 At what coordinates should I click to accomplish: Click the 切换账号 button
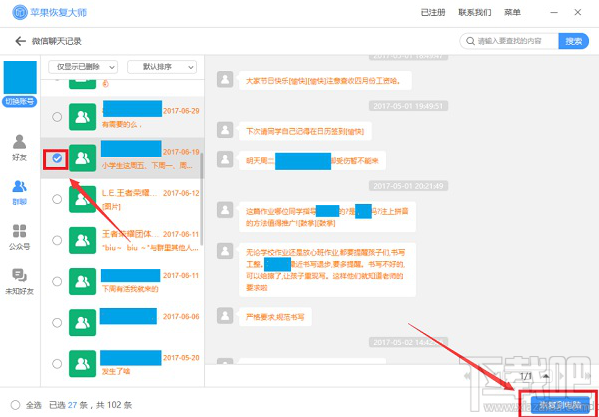[x=19, y=102]
